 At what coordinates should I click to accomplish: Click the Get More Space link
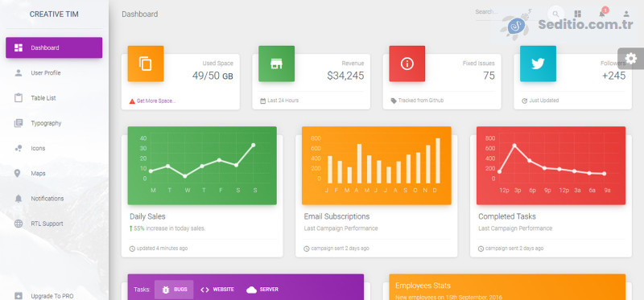click(x=156, y=101)
